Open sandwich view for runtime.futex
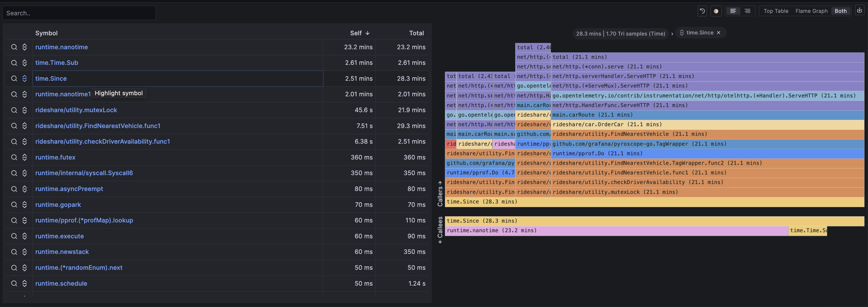 [25, 157]
